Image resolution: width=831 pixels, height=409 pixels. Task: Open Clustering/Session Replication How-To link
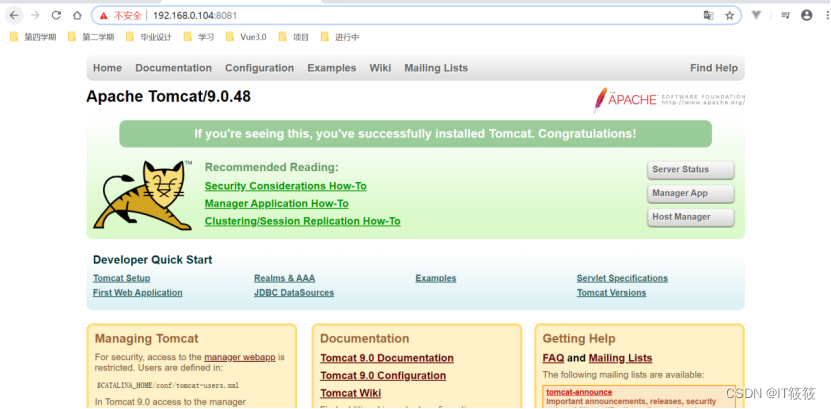coord(303,221)
